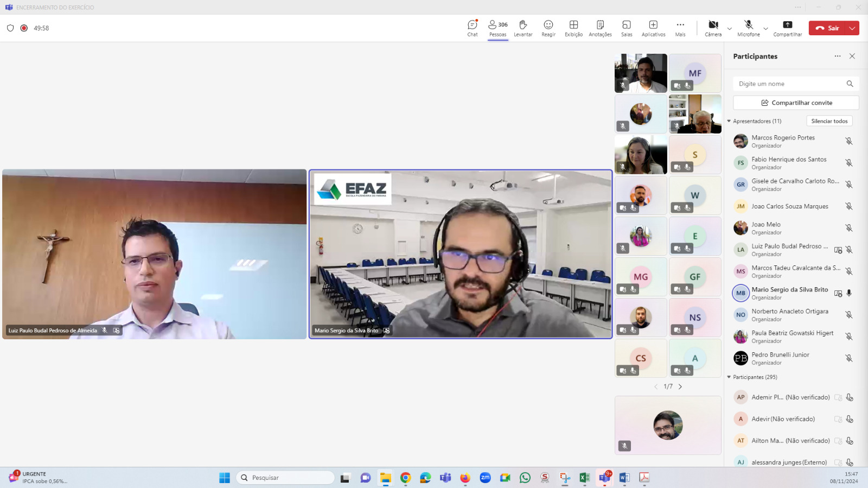Mute Marcos Rogerio Portes microphone icon
Image resolution: width=868 pixels, height=488 pixels.
[849, 141]
